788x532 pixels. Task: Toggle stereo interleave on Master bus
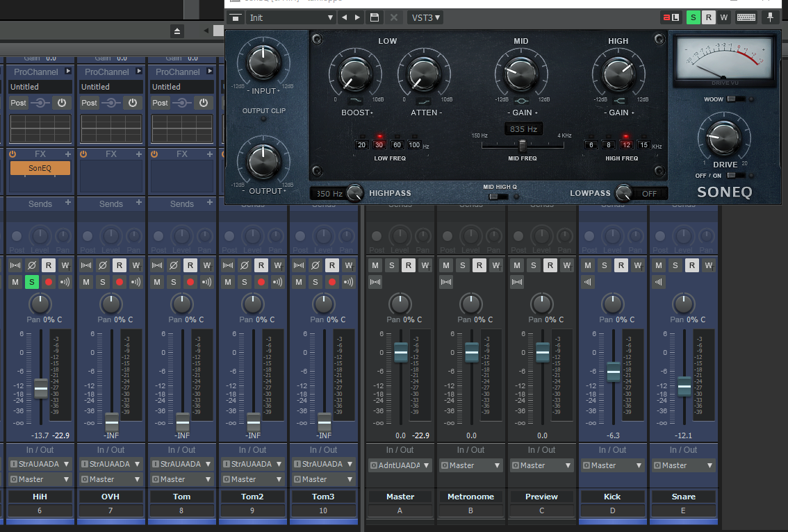click(x=375, y=282)
